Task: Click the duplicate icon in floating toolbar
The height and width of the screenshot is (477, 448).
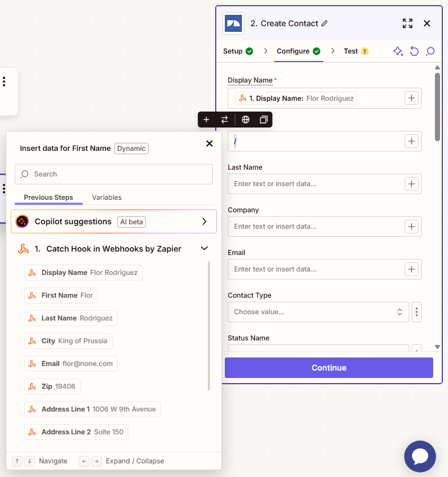Action: pyautogui.click(x=264, y=120)
